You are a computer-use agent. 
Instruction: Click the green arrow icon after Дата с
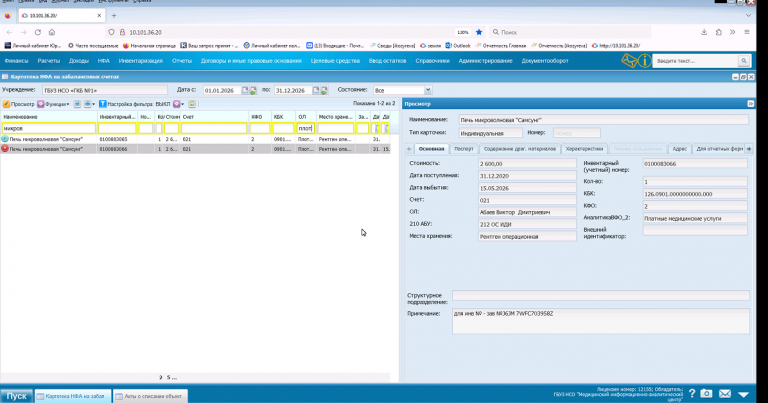click(x=253, y=91)
